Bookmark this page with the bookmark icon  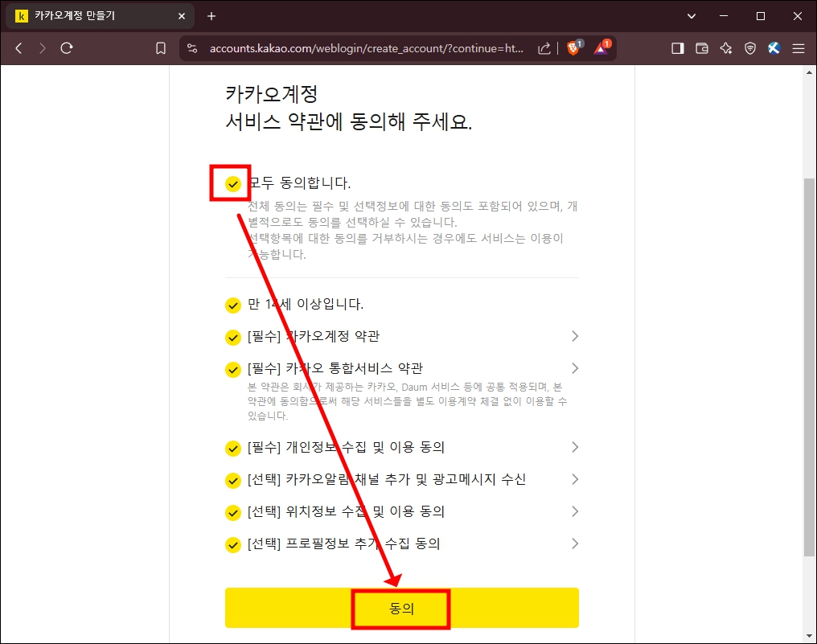(161, 48)
